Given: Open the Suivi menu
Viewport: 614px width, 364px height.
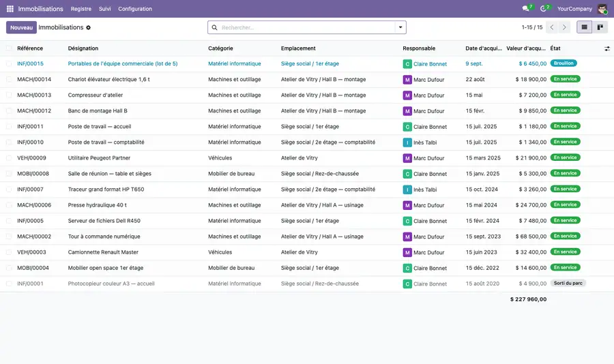Looking at the screenshot, I should tap(104, 9).
